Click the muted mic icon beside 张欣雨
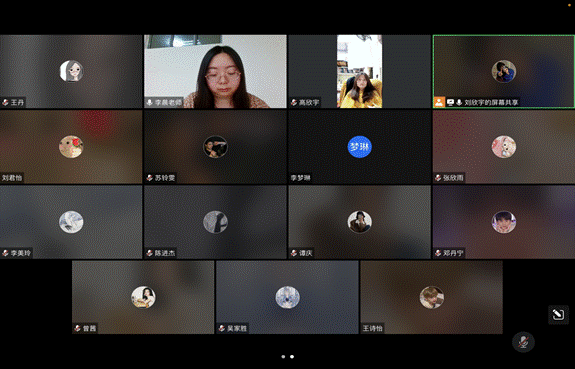Screen dimensions: 575x369 coord(438,178)
